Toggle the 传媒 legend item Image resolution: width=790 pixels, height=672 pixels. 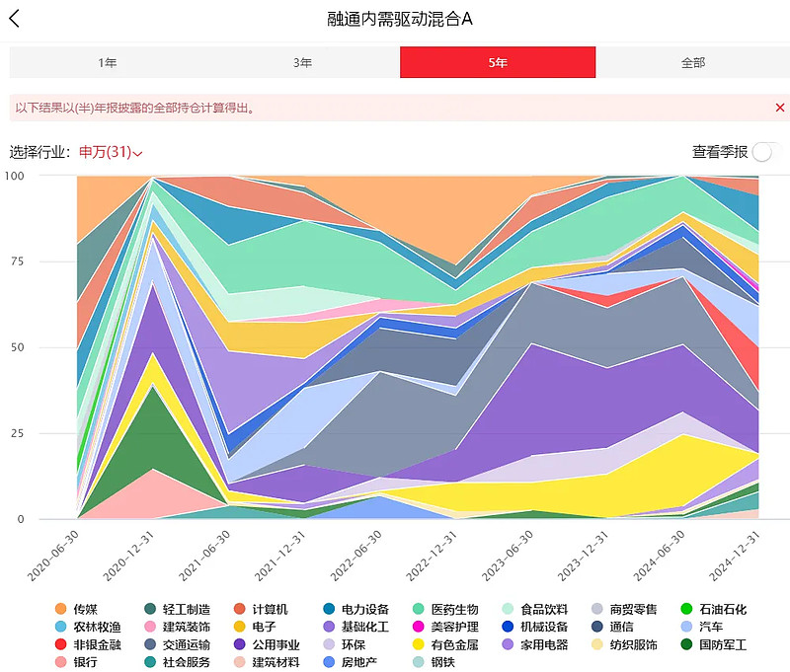pos(76,609)
